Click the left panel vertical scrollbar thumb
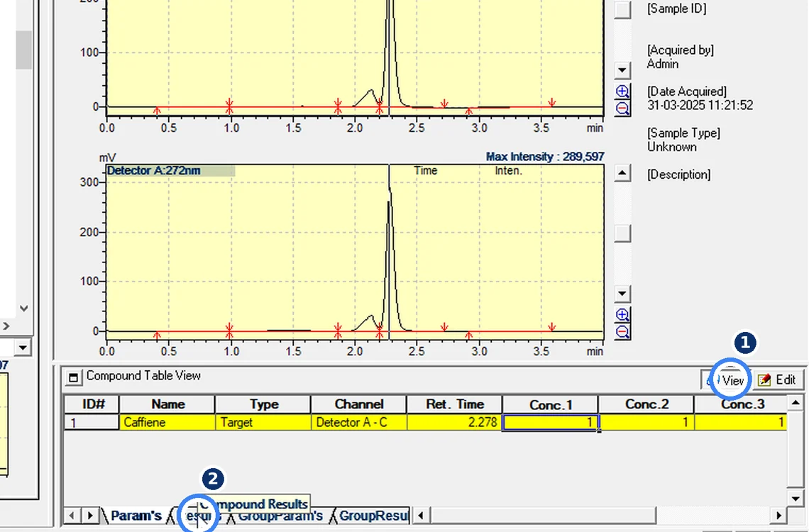The width and height of the screenshot is (809, 532). click(23, 50)
